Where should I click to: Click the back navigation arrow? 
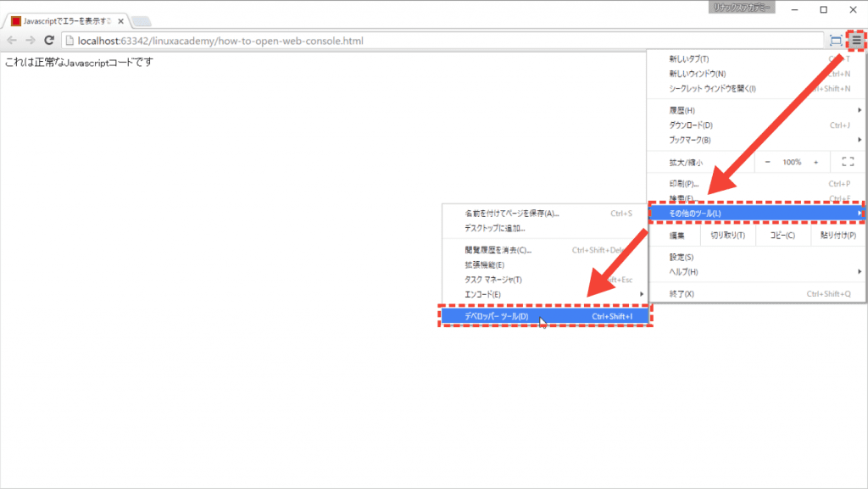(x=11, y=40)
